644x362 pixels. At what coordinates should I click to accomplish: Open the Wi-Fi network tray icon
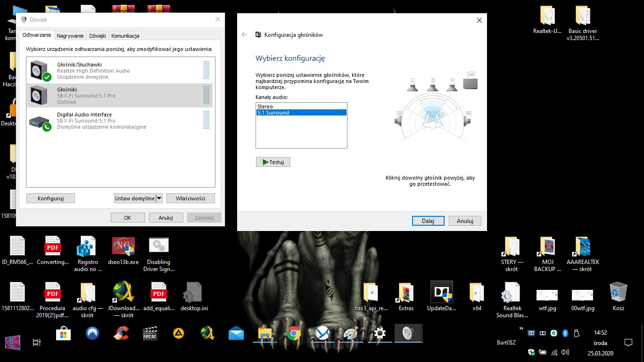554,352
